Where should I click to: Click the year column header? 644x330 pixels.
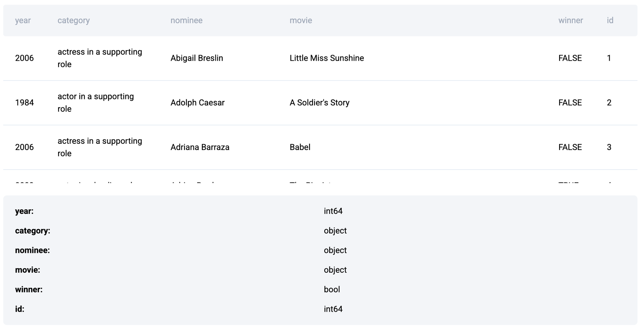pos(23,20)
